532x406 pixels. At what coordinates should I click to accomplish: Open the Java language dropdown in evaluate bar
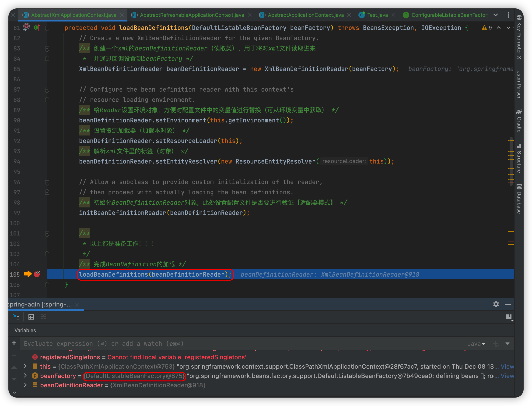point(476,344)
